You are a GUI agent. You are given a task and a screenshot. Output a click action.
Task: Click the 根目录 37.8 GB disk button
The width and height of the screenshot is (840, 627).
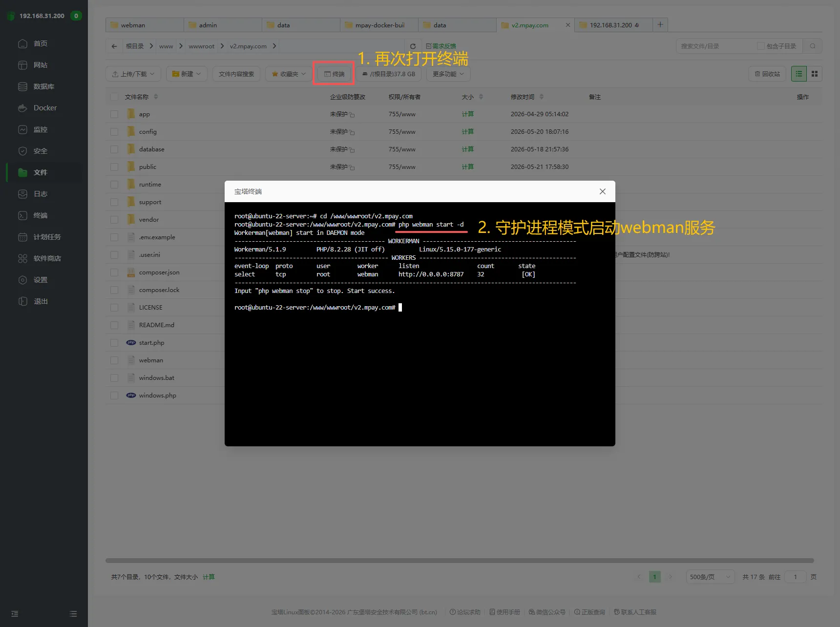coord(389,74)
